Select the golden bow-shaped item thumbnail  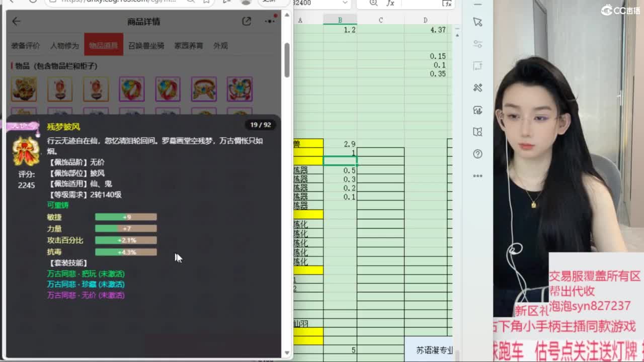click(204, 89)
